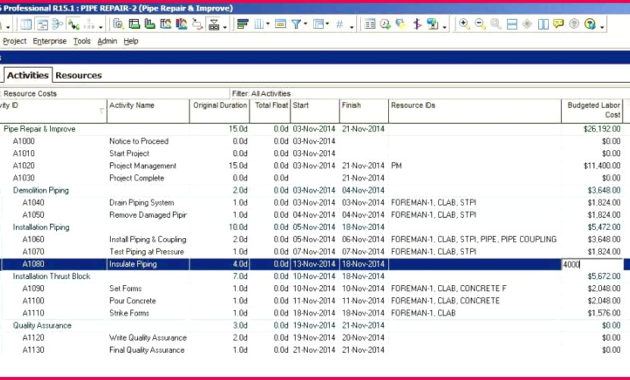Click the Filter: All Activities label
Screen dimensions: 630x380
(261, 93)
